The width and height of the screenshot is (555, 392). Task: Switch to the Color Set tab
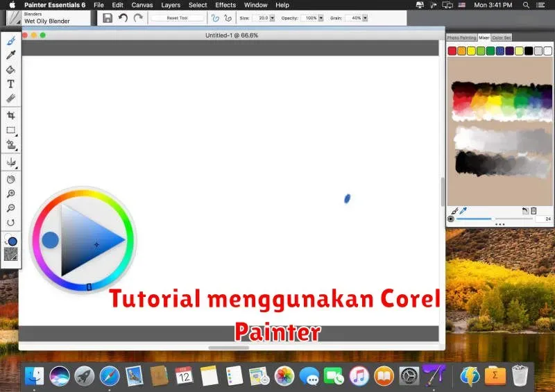pyautogui.click(x=501, y=37)
